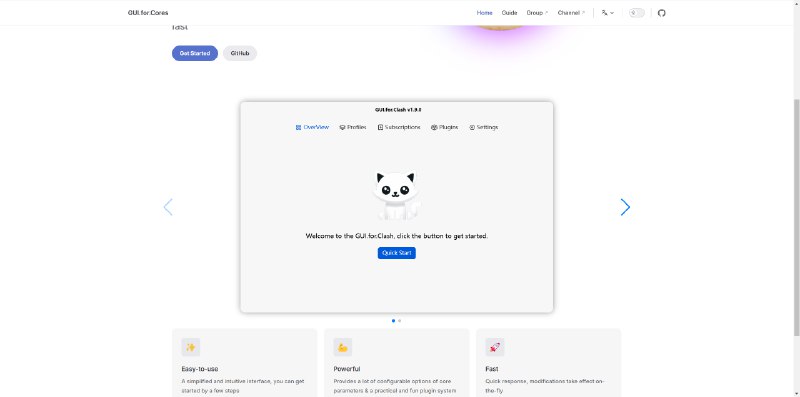The height and width of the screenshot is (397, 800).
Task: Click the Fast card heading
Action: coord(492,369)
